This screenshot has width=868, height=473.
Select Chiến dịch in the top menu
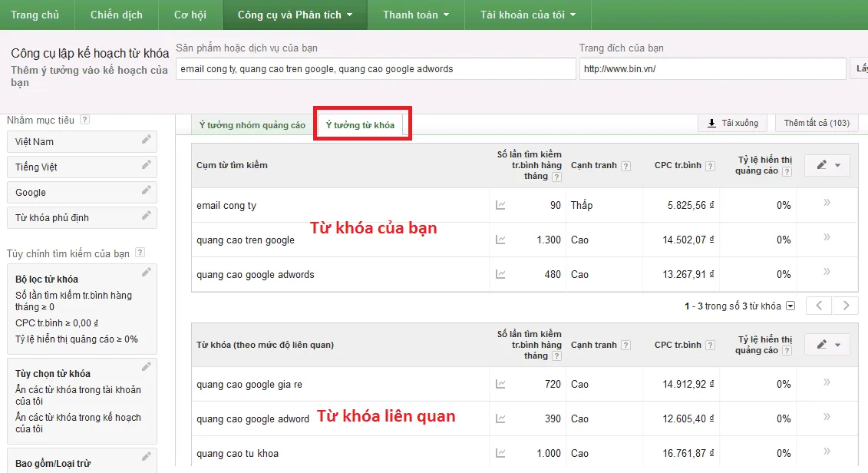(x=116, y=15)
